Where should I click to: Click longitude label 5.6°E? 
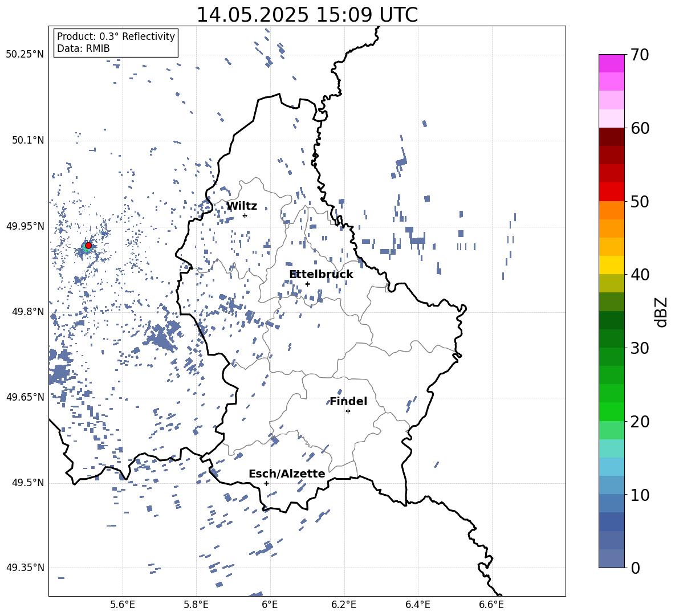[x=123, y=605]
